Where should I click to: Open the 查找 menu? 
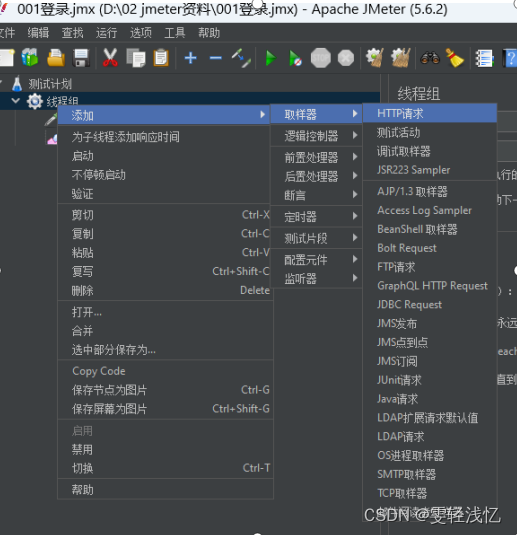point(72,33)
